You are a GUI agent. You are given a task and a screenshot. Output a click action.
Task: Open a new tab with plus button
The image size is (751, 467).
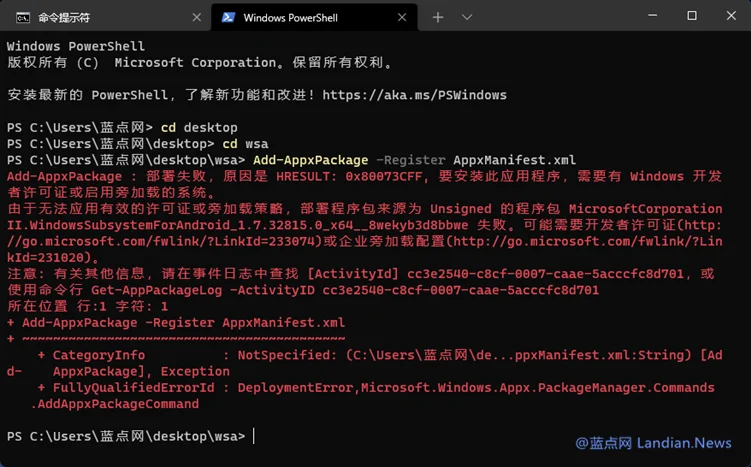pos(438,18)
